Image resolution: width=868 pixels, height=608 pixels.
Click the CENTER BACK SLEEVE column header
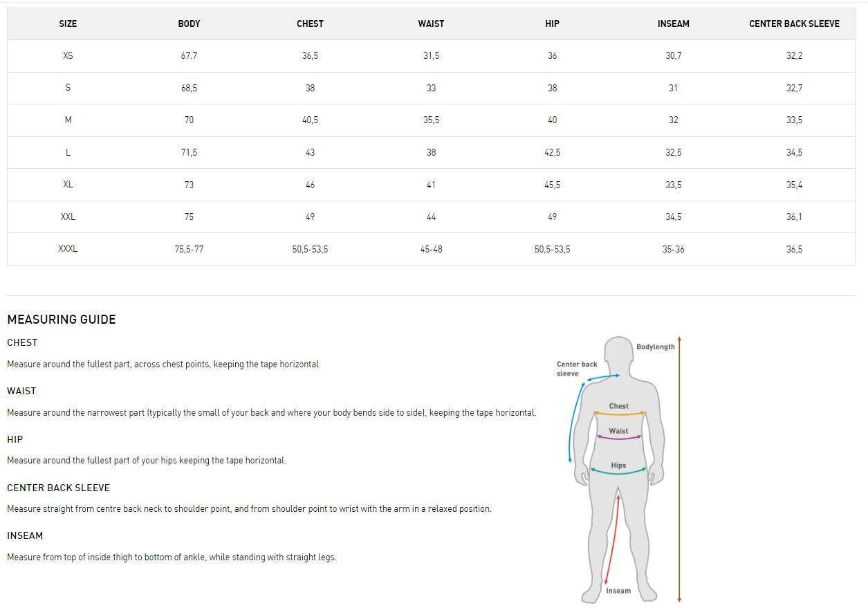tap(794, 24)
